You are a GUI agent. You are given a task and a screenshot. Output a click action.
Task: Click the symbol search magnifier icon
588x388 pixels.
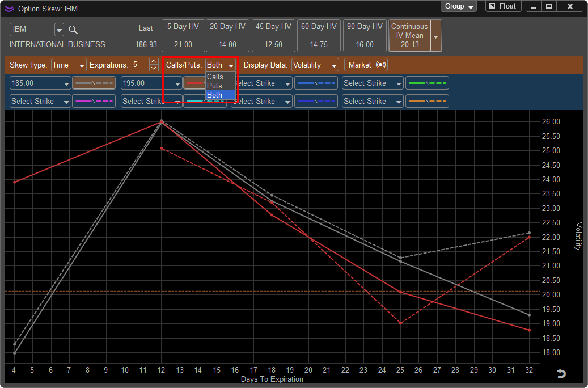pos(73,29)
